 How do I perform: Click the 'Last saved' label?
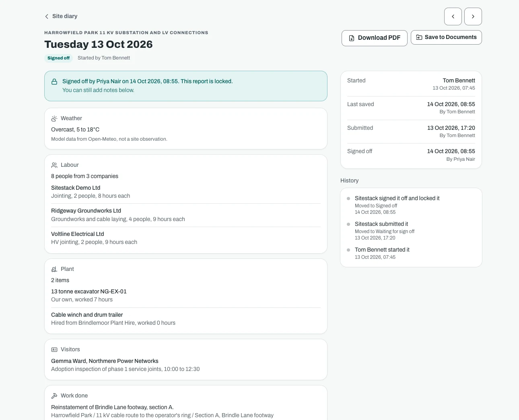360,104
